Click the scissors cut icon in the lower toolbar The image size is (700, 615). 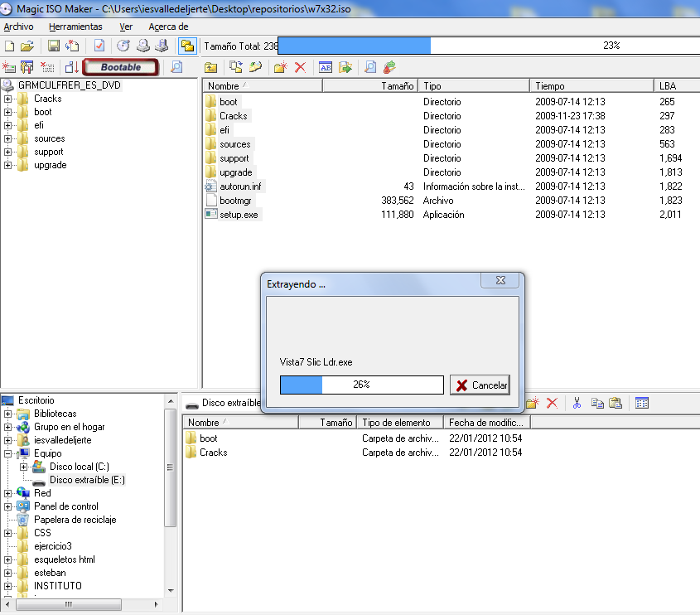(x=577, y=404)
